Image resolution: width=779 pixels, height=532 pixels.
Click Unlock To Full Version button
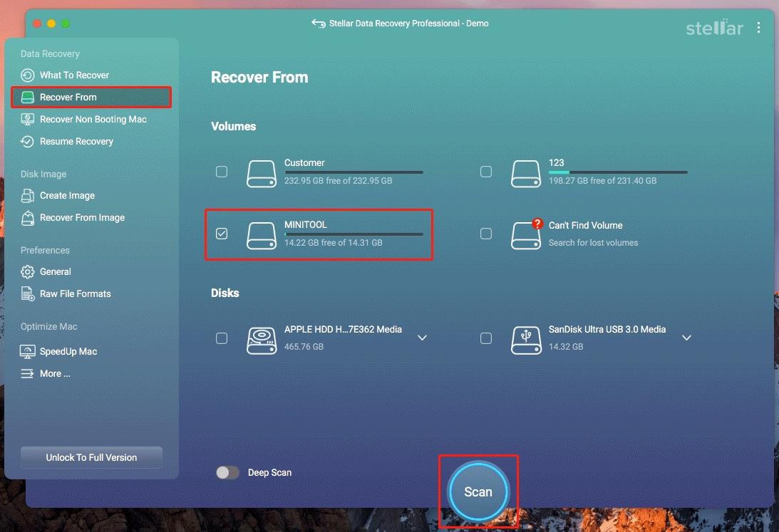pyautogui.click(x=91, y=457)
